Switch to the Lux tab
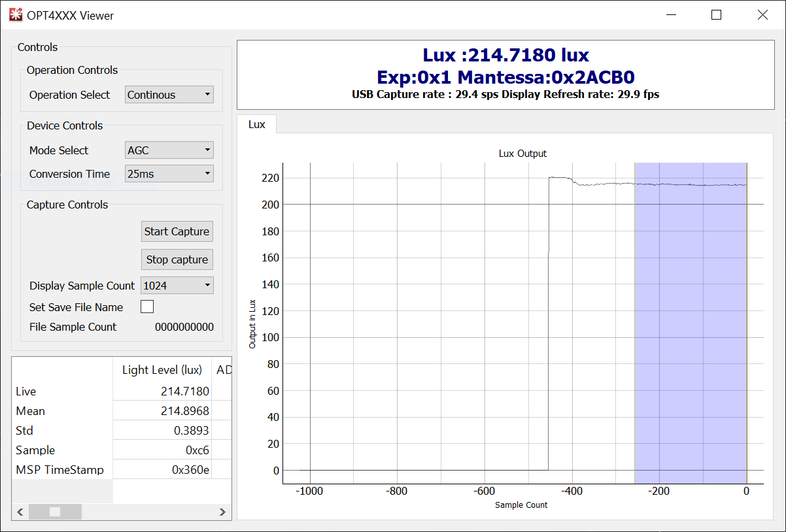 click(x=256, y=124)
